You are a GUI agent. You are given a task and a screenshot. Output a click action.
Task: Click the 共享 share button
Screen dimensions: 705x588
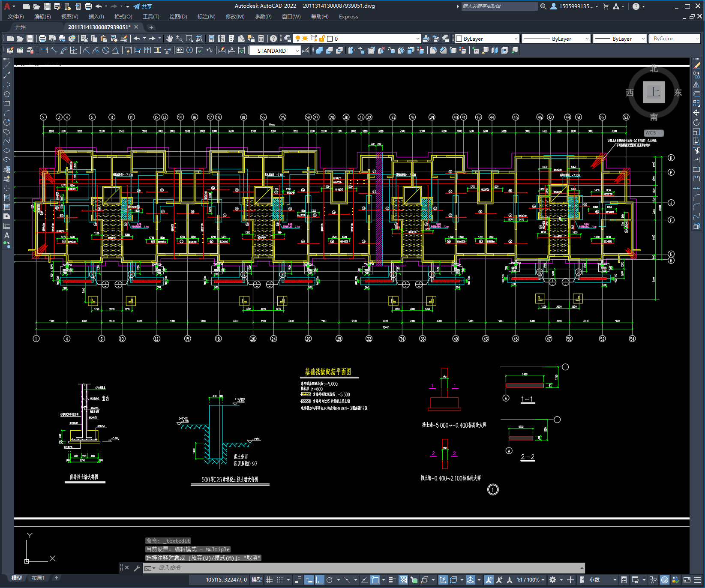click(x=143, y=6)
